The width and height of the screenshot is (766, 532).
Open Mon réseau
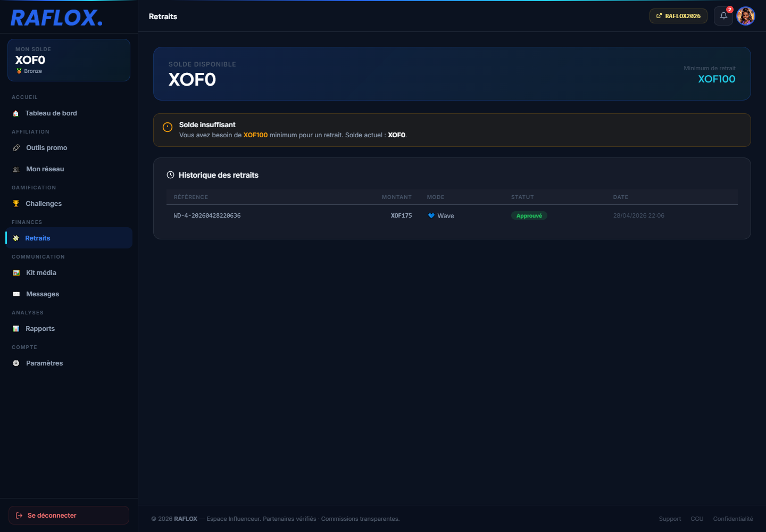pos(69,169)
